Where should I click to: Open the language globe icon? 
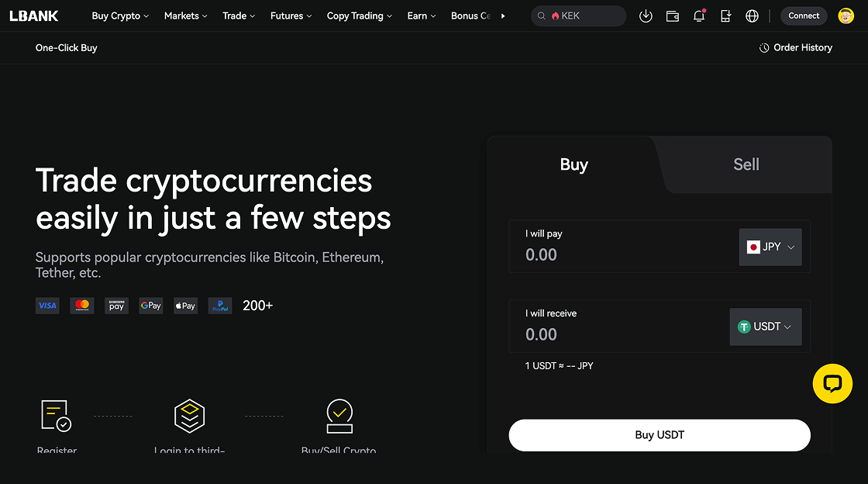[x=752, y=16]
